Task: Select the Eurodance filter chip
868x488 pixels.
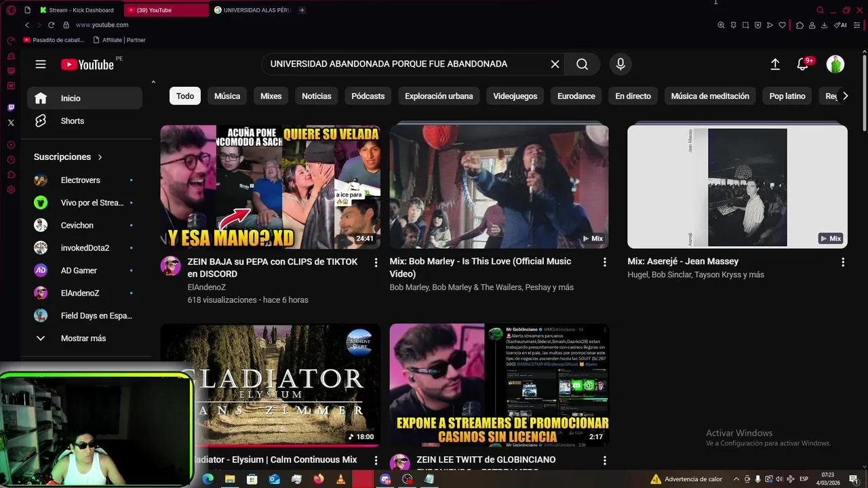Action: [576, 96]
